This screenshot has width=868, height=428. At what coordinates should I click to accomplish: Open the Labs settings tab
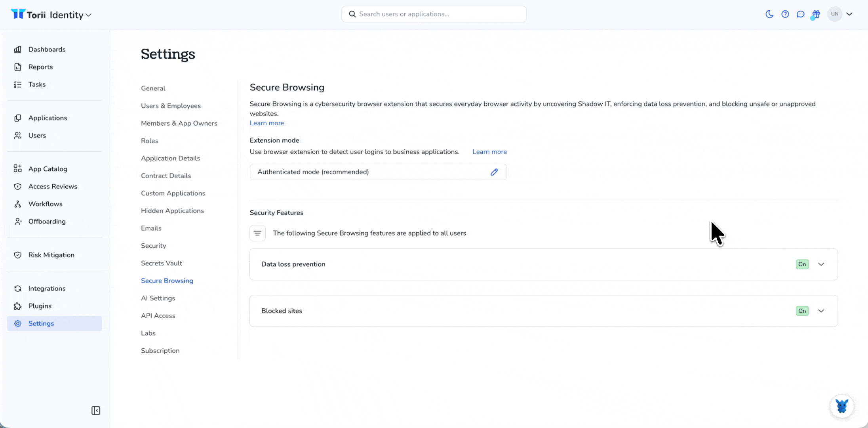click(148, 333)
